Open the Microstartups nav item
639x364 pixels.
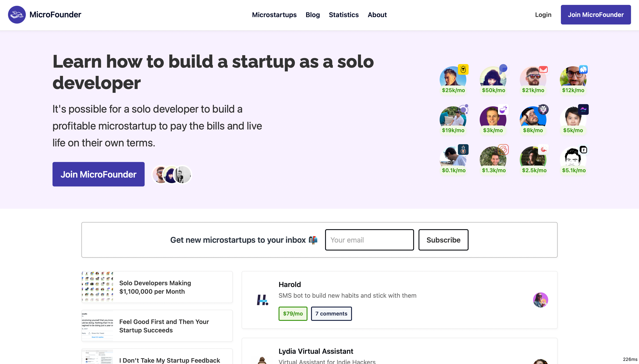pyautogui.click(x=274, y=15)
